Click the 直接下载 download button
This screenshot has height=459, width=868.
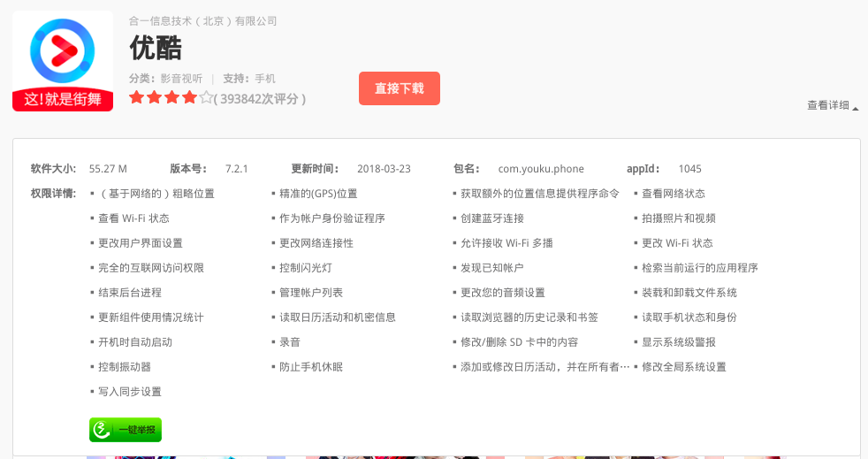(x=400, y=88)
